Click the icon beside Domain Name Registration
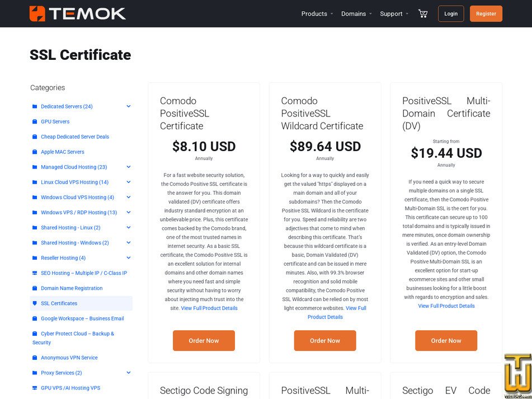 (35, 288)
